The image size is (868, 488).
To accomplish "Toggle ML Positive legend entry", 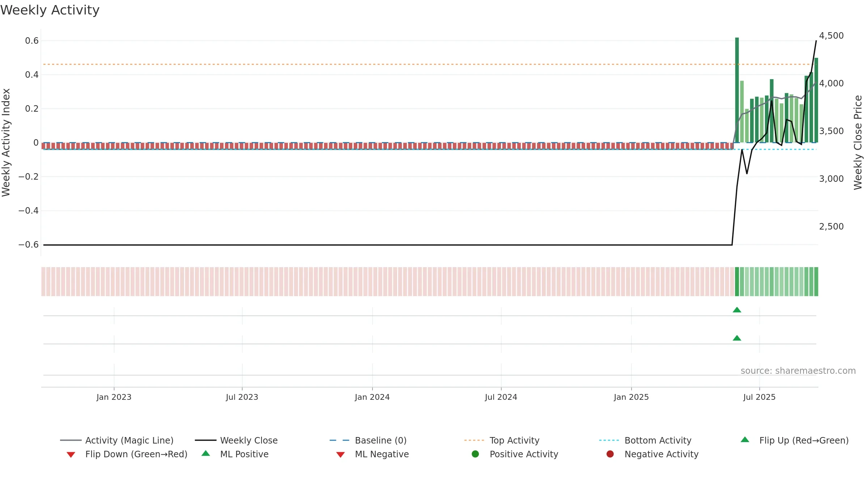I will (x=235, y=454).
